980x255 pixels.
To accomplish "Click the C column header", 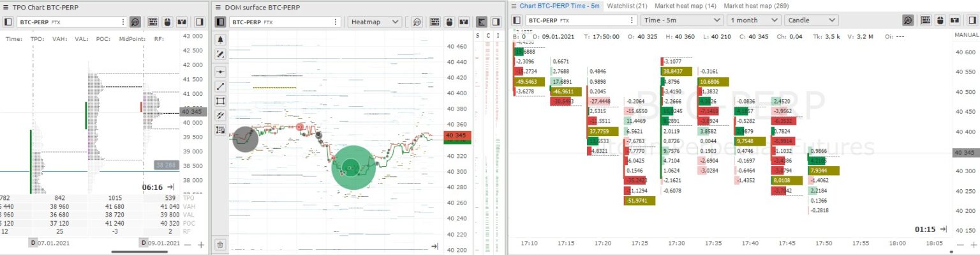I will click(488, 36).
